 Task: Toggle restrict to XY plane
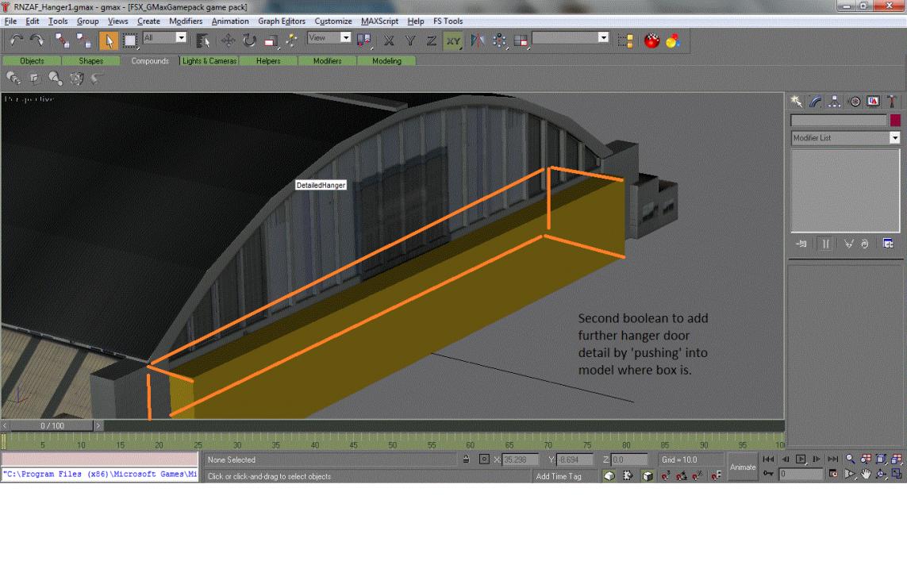(x=453, y=40)
